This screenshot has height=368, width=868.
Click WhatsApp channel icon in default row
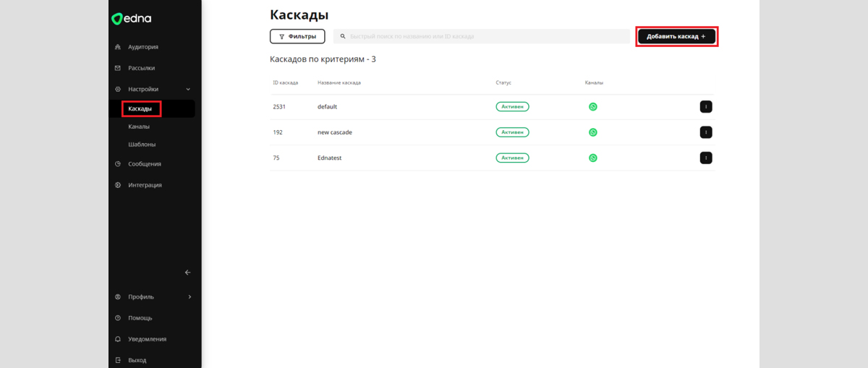[593, 107]
